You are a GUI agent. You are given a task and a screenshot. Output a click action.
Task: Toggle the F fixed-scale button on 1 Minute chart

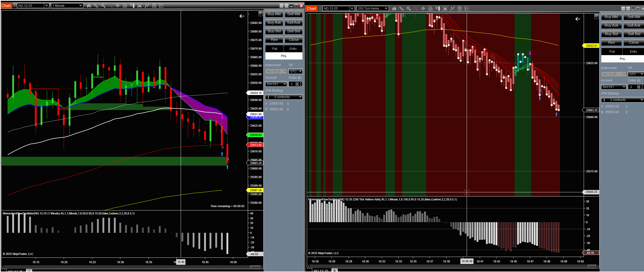[x=261, y=14]
